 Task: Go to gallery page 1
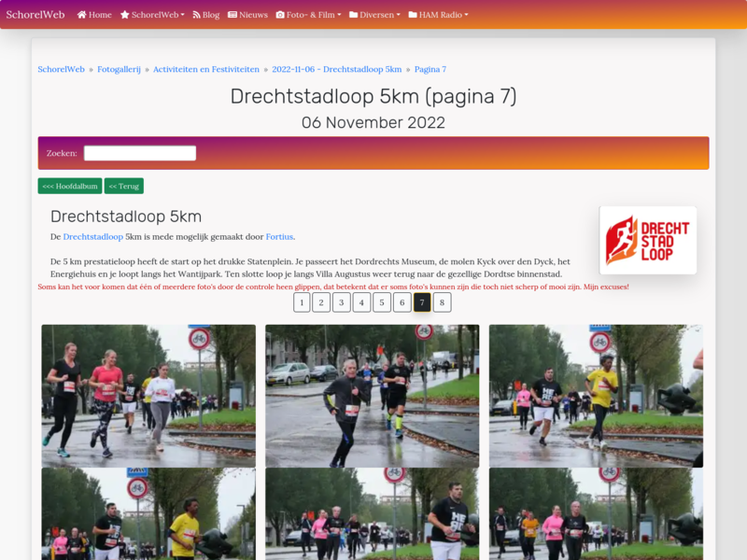coord(302,302)
